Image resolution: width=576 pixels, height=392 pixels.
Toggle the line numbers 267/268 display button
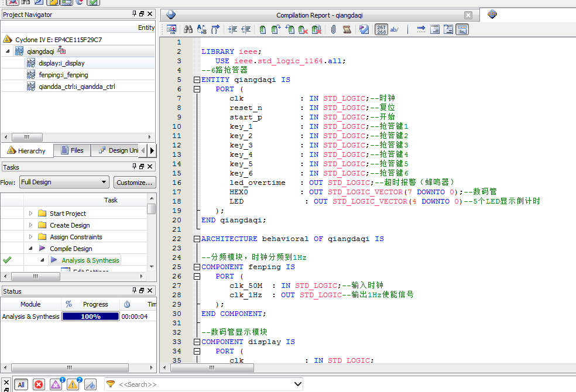point(381,29)
